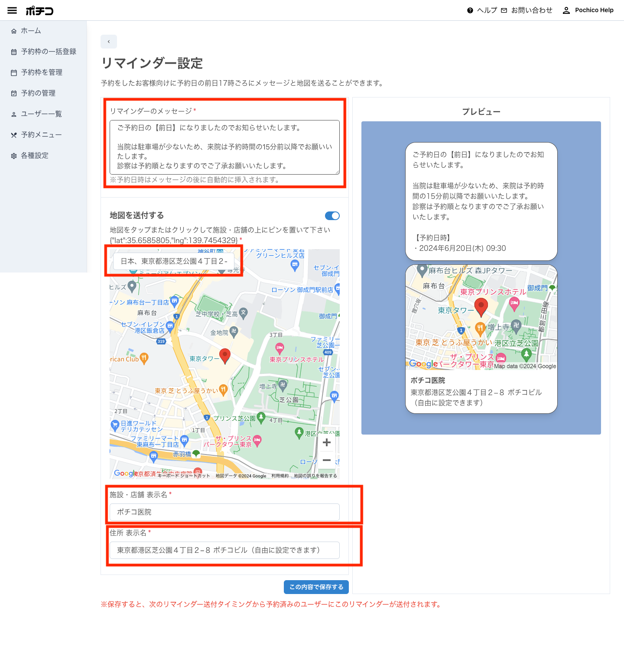This screenshot has height=672, width=624.
Task: Zoom out the map with minus
Action: pyautogui.click(x=327, y=460)
